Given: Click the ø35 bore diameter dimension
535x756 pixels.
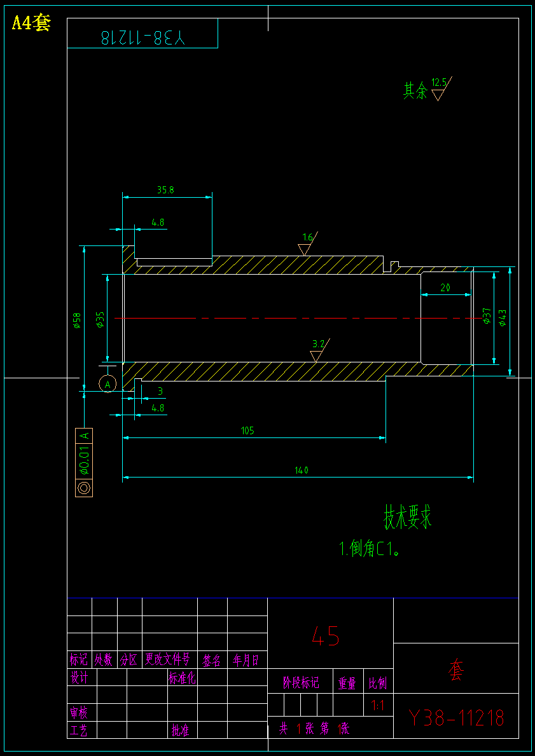Looking at the screenshot, I should pos(100,320).
